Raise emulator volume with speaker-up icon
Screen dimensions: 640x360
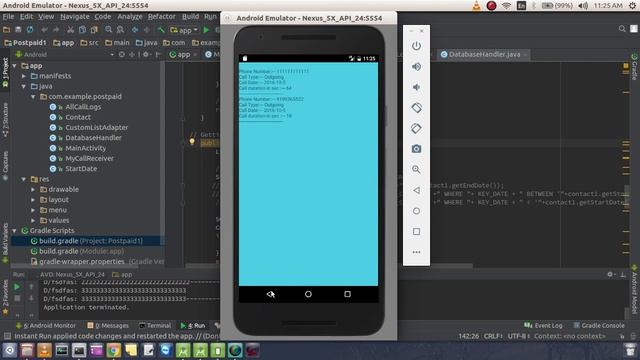pyautogui.click(x=416, y=67)
